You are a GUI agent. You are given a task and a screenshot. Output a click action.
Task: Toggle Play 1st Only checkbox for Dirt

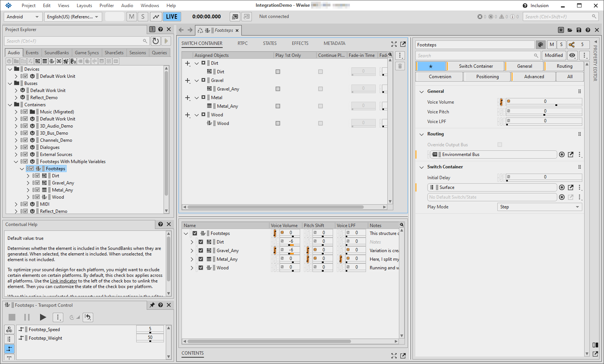coord(278,72)
